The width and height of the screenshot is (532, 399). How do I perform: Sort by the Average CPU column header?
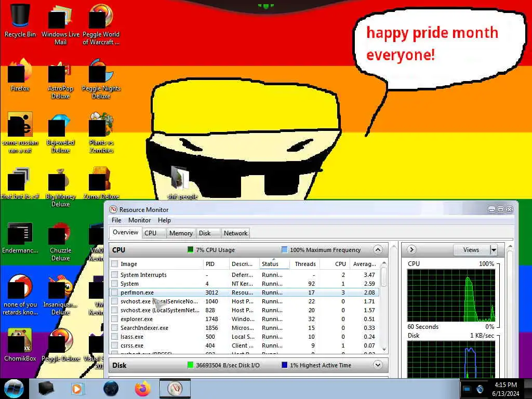click(x=364, y=263)
